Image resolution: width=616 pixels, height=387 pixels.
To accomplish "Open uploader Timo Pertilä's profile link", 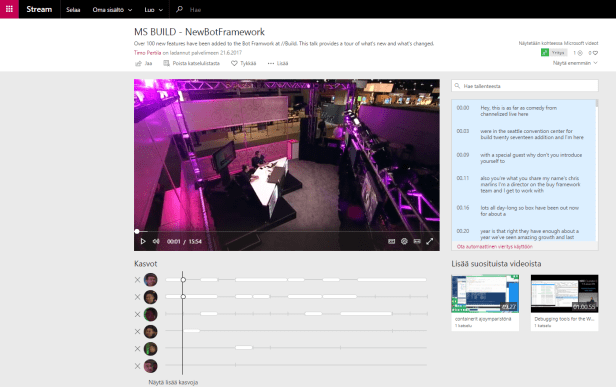I will (x=147, y=53).
